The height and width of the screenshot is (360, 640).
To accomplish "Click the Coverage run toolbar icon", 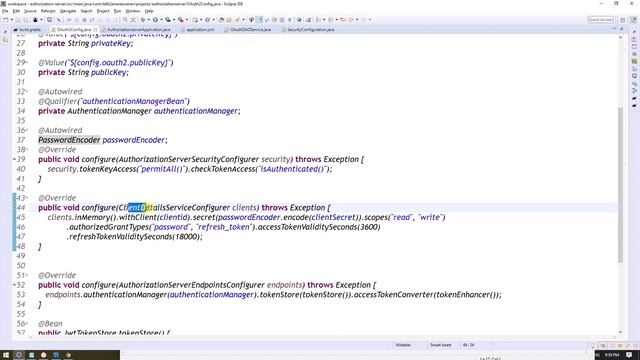I will coord(167,20).
